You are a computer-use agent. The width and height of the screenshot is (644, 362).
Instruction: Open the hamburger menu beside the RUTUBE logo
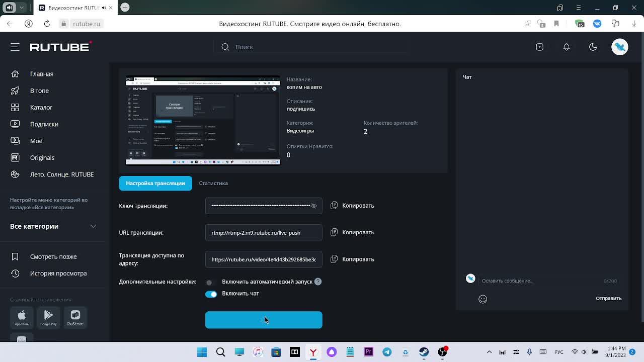(x=15, y=47)
